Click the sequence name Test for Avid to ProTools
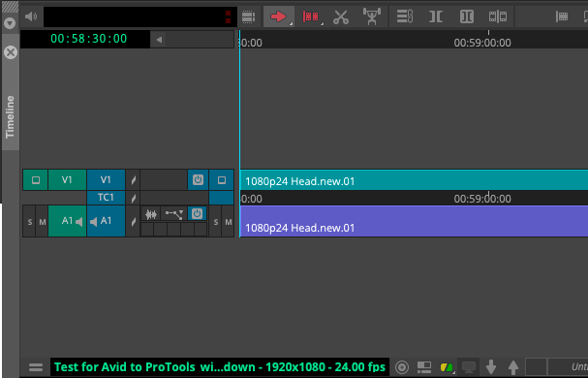Viewport: 588px width, 378px height. [x=220, y=366]
